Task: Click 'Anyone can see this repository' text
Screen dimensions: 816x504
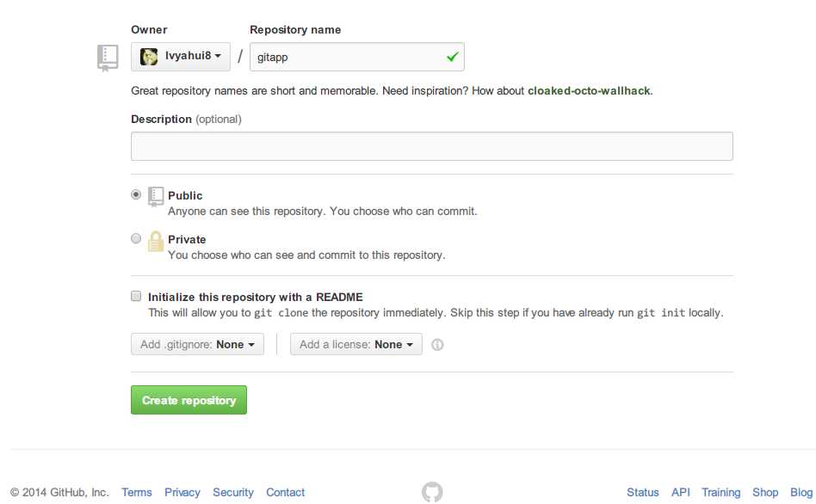Action: [x=323, y=212]
